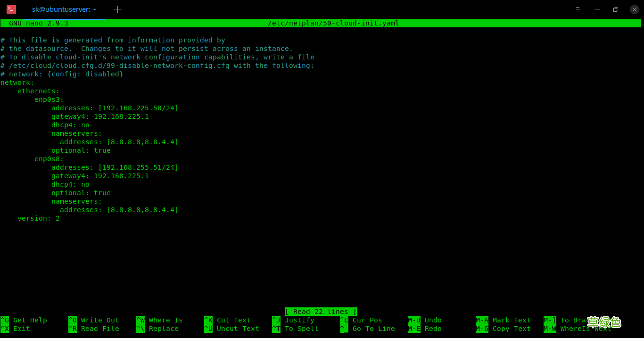Click the ^X Exit shortcut label
Image resolution: width=644 pixels, height=338 pixels.
16,329
